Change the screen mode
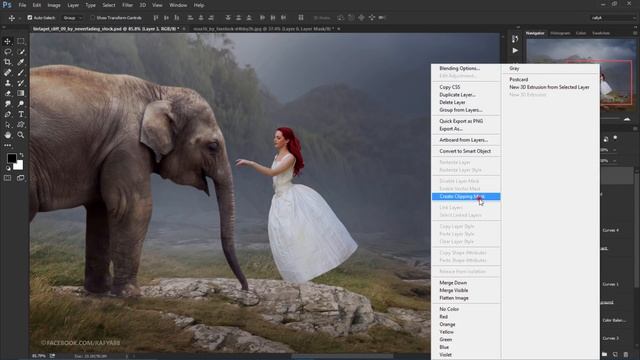 [20, 178]
